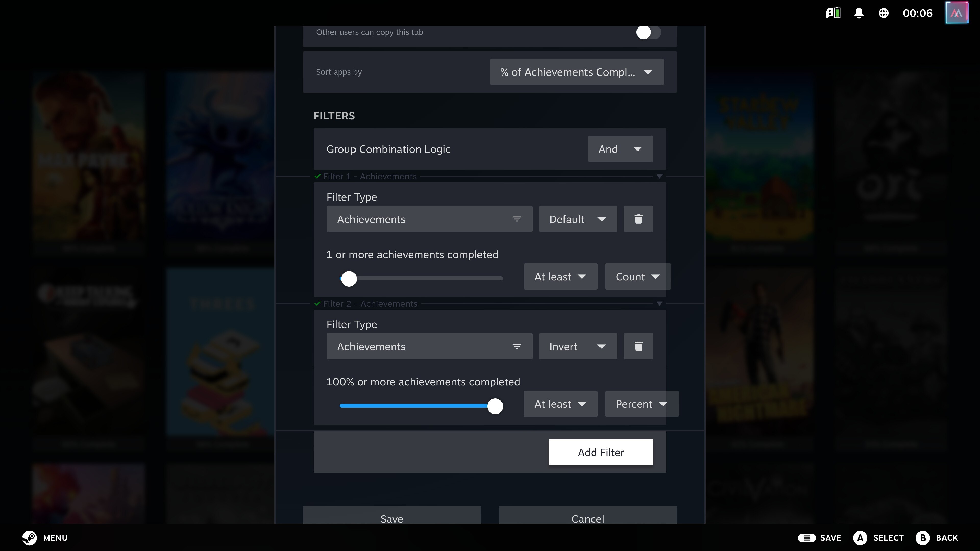Save the tab settings
This screenshot has height=551, width=980.
391,515
